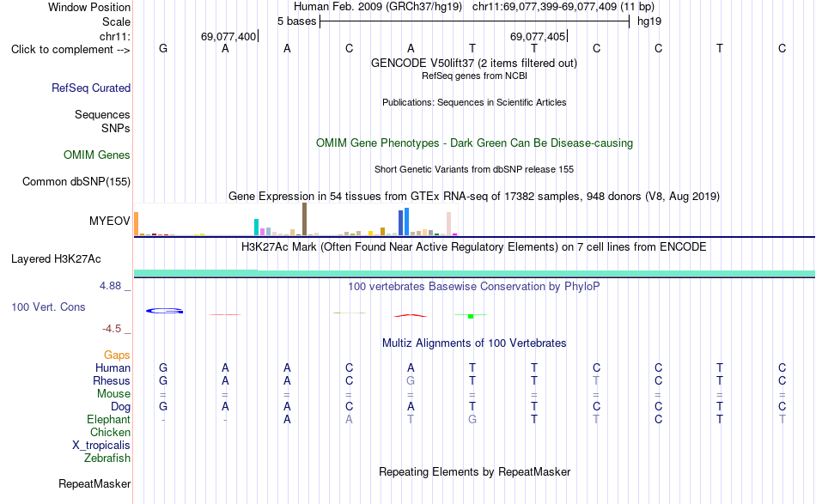Click the H3K27Ac Mark track title
This screenshot has width=816, height=504.
(474, 246)
